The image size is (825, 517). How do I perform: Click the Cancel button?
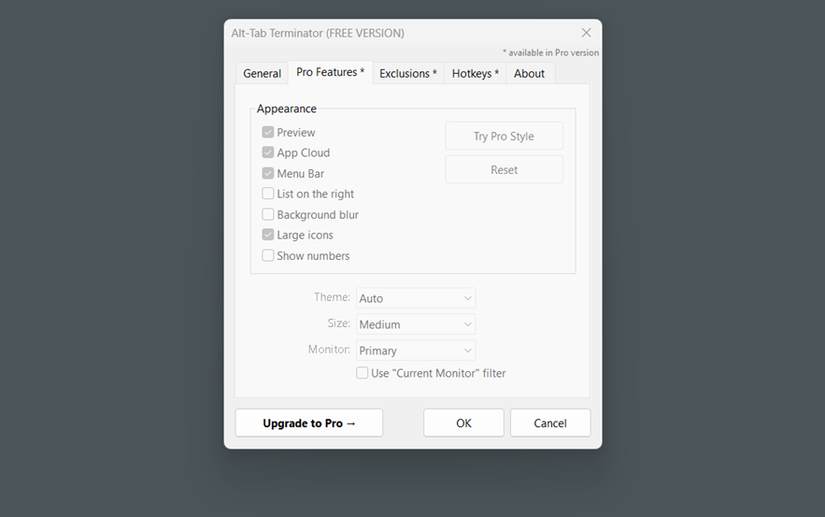point(550,423)
